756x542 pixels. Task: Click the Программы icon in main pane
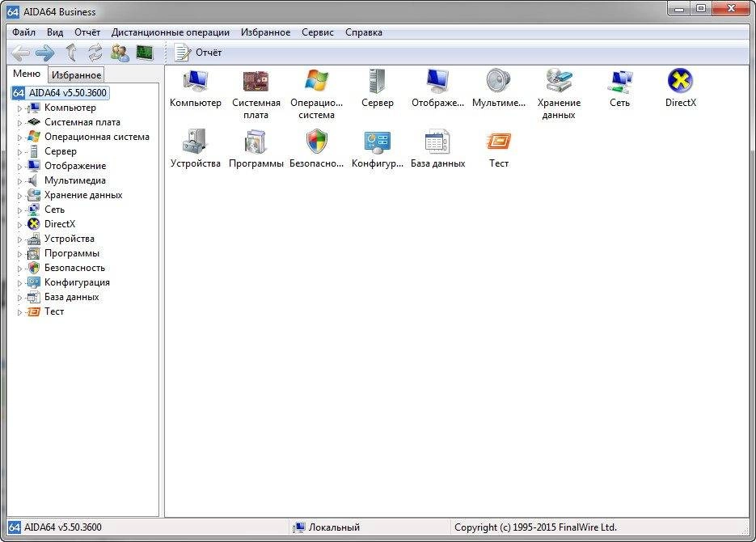tap(256, 142)
